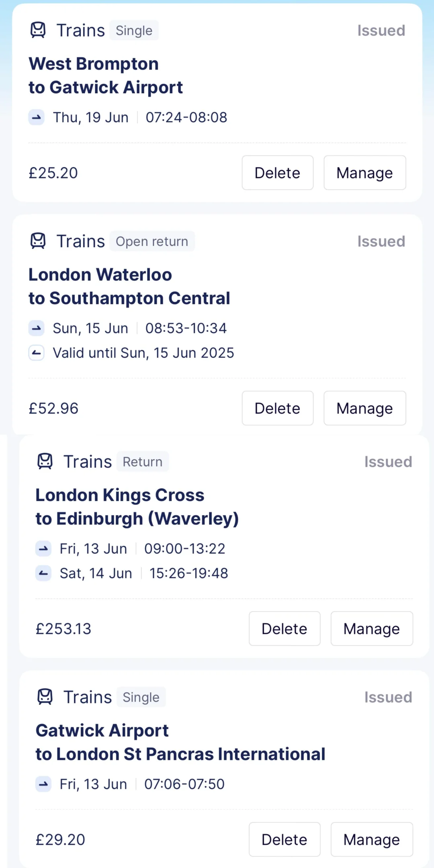Click train icon on West Brompton ticket
The height and width of the screenshot is (868, 434).
coord(38,30)
